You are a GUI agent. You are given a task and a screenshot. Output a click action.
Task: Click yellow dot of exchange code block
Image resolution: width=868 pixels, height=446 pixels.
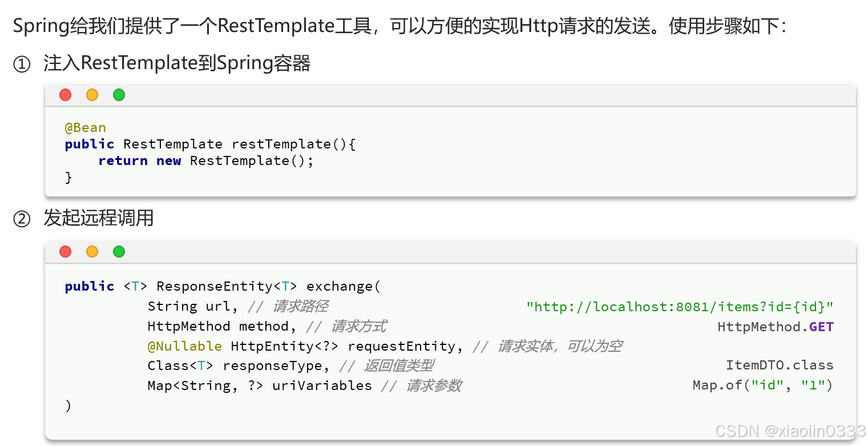point(92,251)
